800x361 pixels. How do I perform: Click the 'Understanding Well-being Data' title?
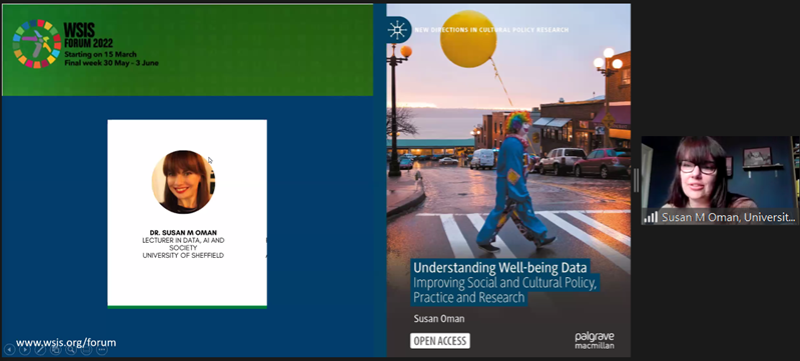click(x=500, y=267)
